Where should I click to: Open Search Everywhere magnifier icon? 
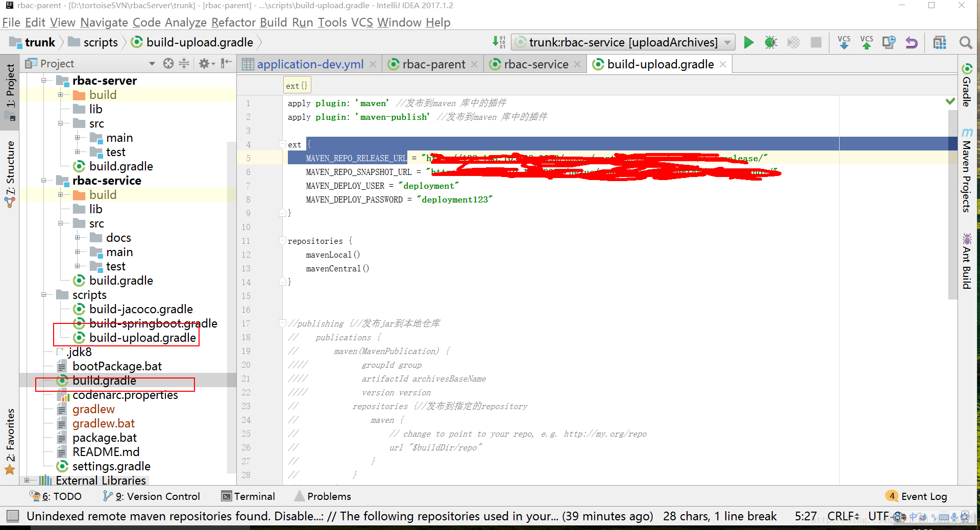[x=965, y=42]
